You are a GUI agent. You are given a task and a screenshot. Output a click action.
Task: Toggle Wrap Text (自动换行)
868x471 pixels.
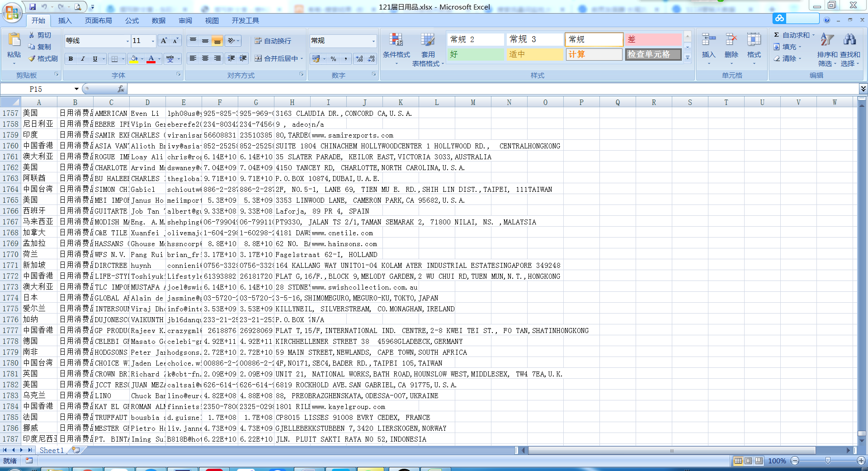[273, 41]
